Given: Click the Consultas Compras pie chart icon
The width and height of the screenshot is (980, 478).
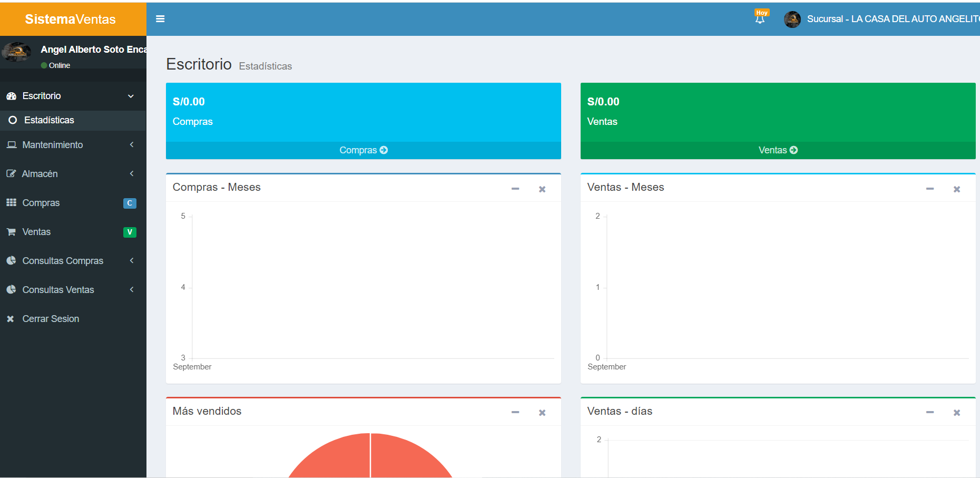Looking at the screenshot, I should (11, 260).
